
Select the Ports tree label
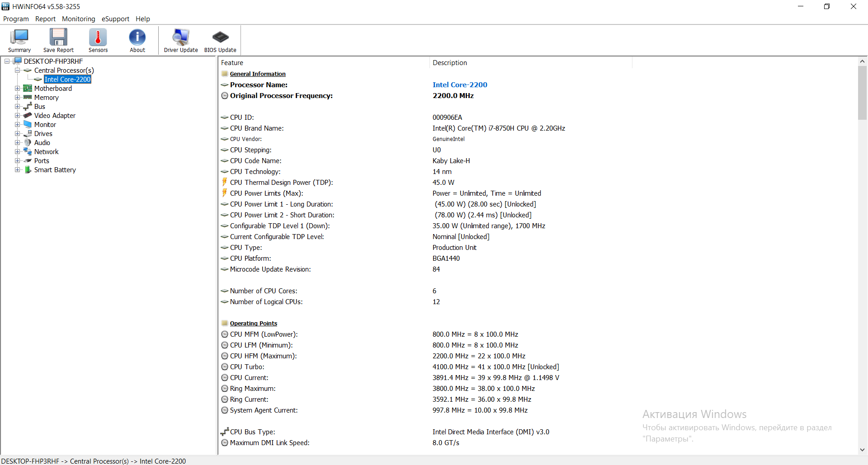(x=42, y=160)
